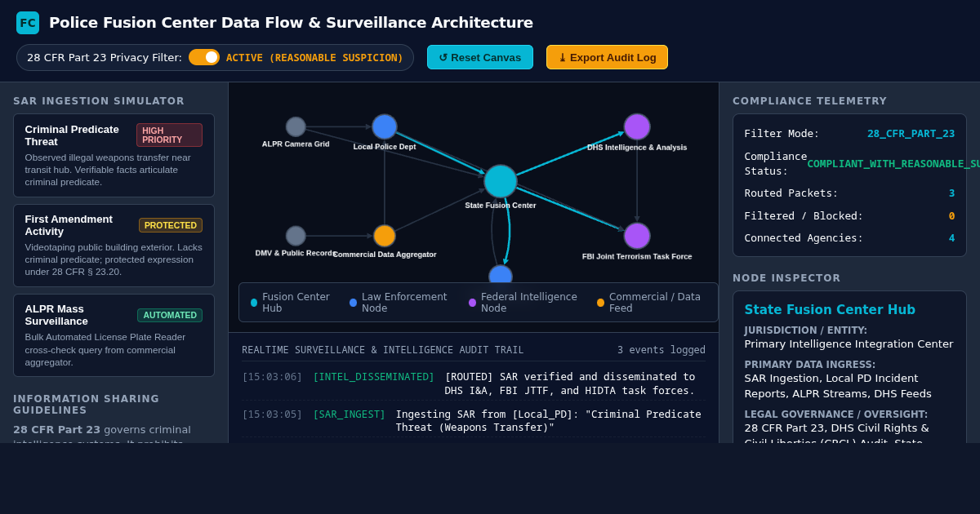Image resolution: width=980 pixels, height=514 pixels.
Task: Click the '3 events logged' counter
Action: coord(661,350)
